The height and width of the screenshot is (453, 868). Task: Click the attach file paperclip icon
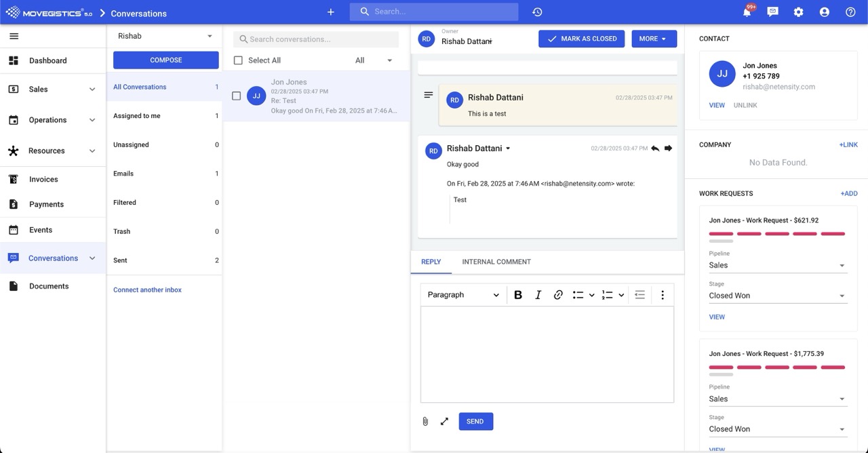425,421
